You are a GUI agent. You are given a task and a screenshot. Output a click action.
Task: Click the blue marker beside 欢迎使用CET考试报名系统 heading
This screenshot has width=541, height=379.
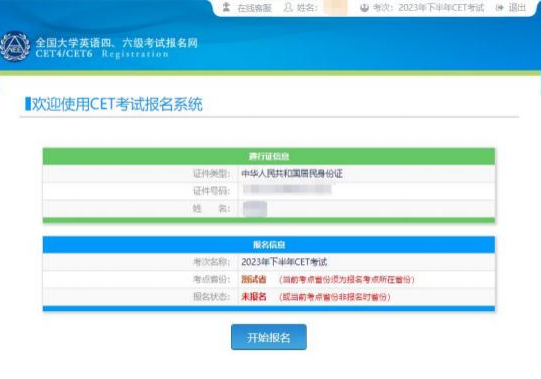[28, 104]
